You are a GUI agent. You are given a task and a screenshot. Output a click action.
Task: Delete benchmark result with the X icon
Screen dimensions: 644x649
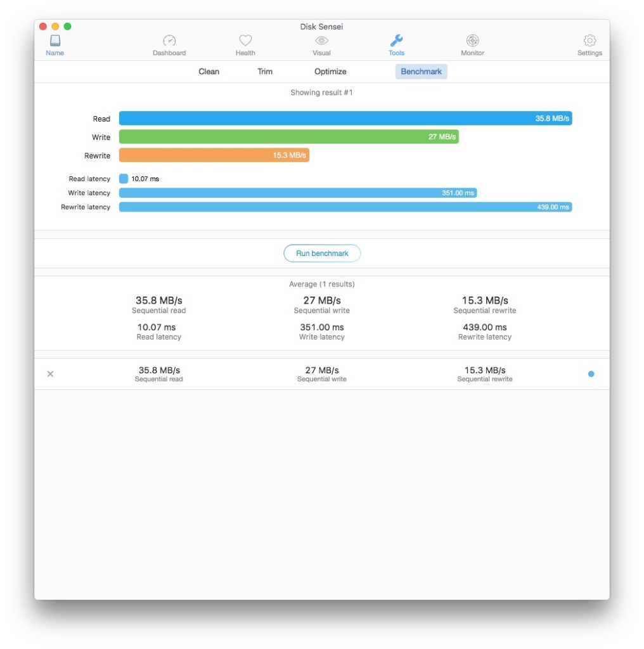pyautogui.click(x=51, y=374)
